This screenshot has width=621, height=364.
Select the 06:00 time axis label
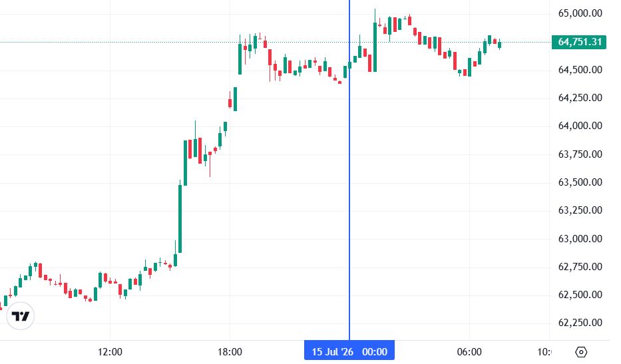click(469, 352)
